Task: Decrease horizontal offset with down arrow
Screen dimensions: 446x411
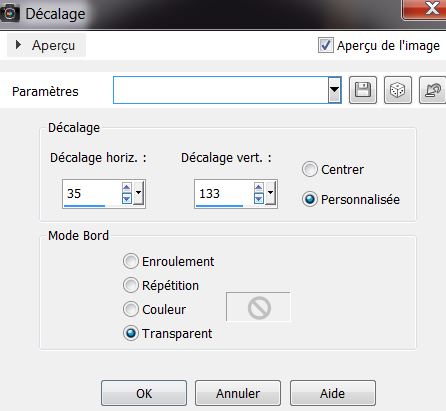Action: coord(126,199)
